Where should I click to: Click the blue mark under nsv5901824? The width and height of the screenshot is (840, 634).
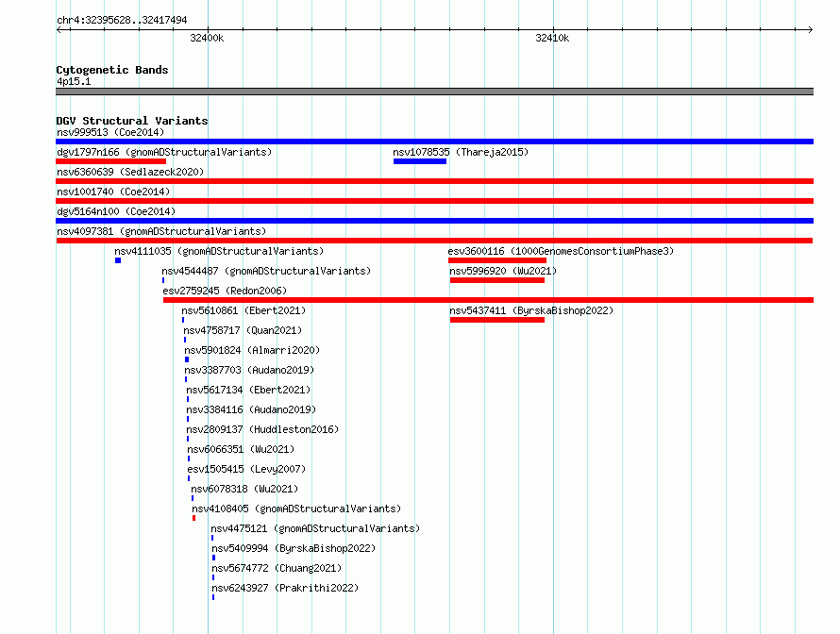[187, 359]
